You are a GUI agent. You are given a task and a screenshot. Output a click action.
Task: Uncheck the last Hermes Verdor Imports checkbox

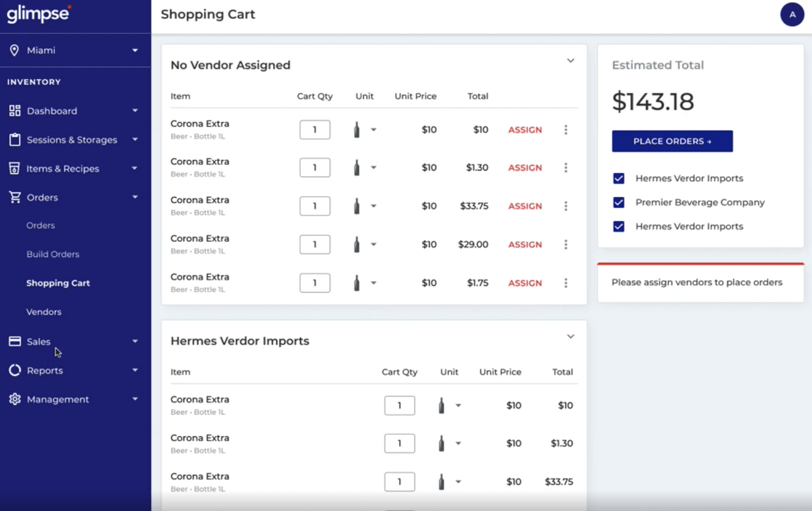click(x=619, y=227)
